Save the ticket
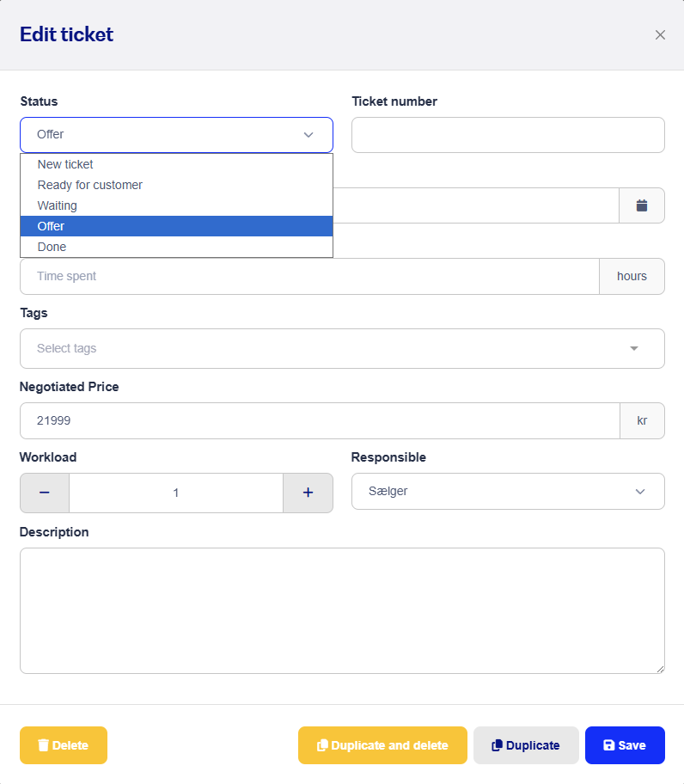The height and width of the screenshot is (784, 684). (625, 745)
